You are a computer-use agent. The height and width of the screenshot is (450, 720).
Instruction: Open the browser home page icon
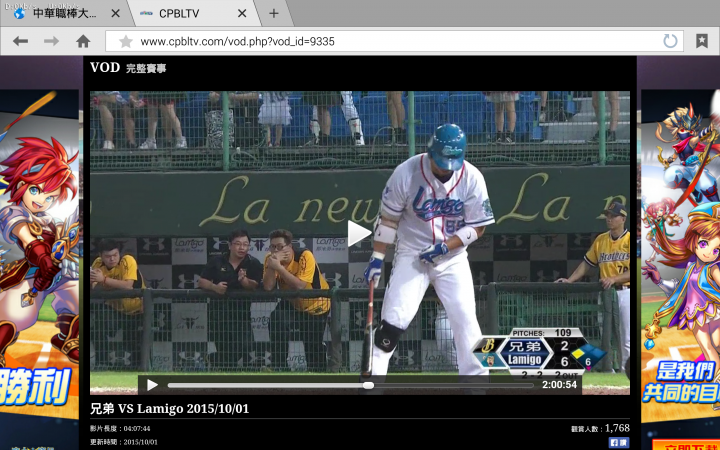click(83, 41)
